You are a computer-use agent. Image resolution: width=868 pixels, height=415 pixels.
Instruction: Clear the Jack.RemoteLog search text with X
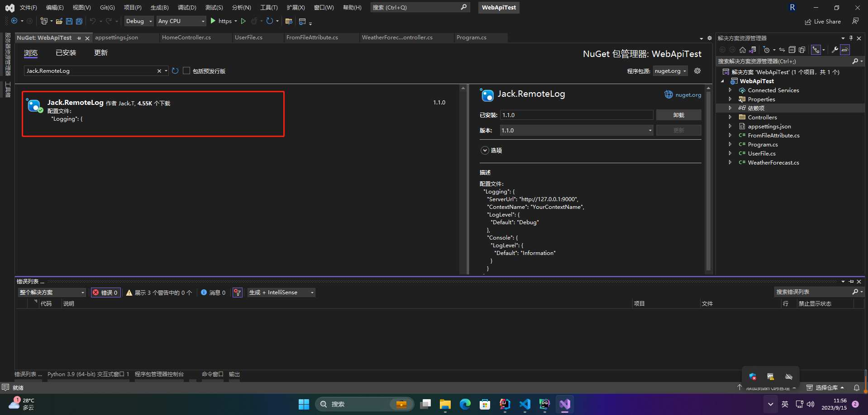point(159,71)
